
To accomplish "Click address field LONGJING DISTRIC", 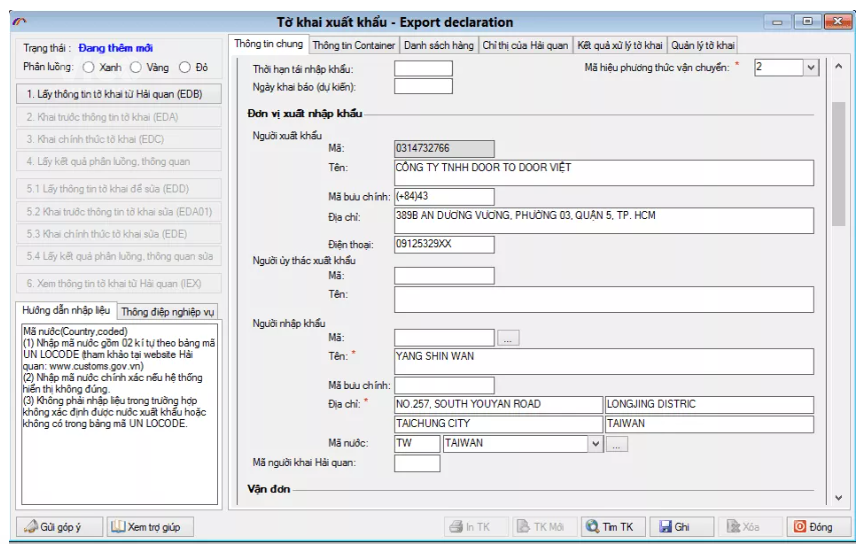I will 709,405.
